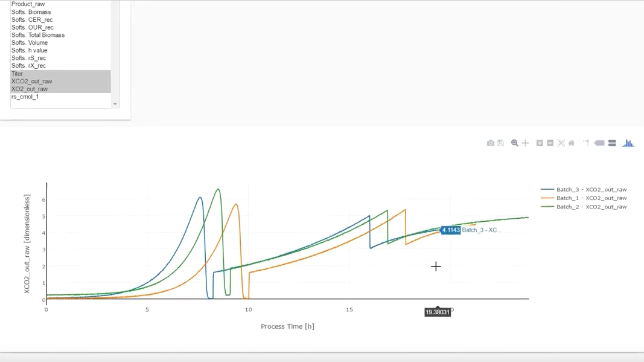Click the variable list scroll-down arrow
Viewport: 644px width, 362px height.
[115, 104]
